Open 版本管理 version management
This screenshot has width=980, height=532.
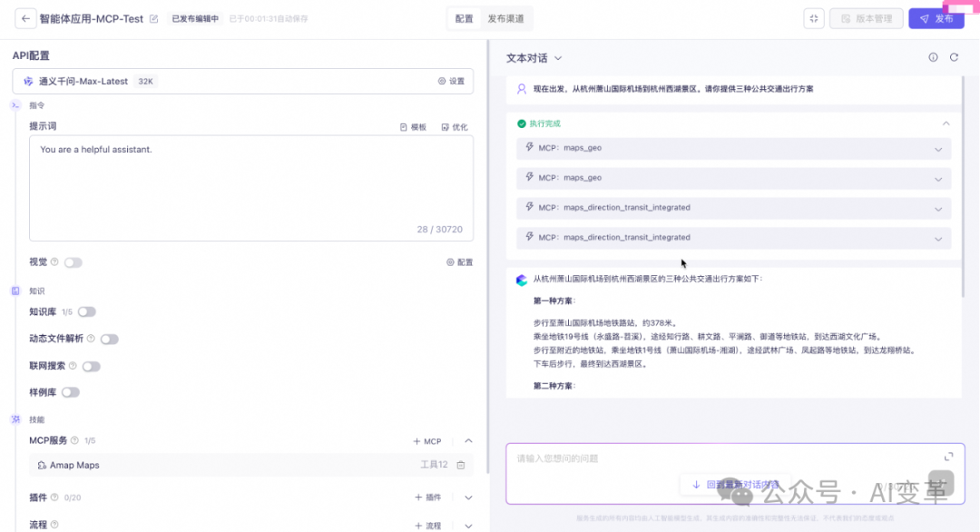(866, 17)
